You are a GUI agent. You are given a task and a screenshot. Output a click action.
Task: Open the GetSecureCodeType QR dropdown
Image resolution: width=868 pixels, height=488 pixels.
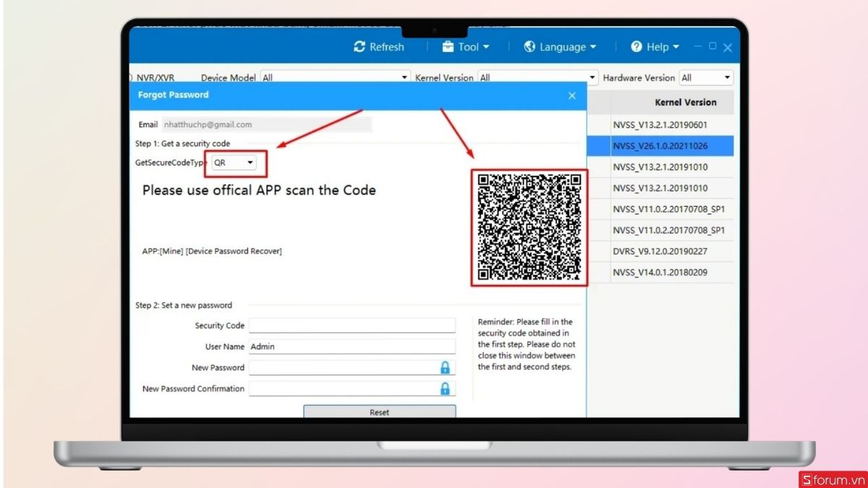click(235, 163)
